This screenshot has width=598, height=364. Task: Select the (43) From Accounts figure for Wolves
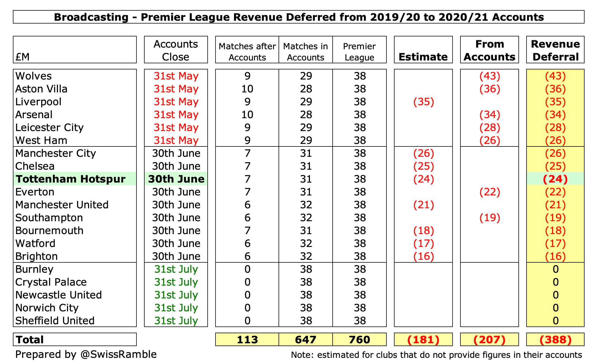coord(490,76)
